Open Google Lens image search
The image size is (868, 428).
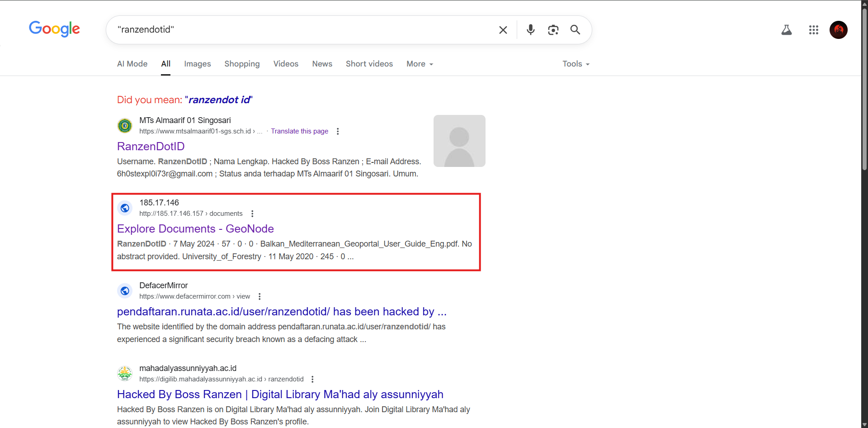click(x=553, y=30)
